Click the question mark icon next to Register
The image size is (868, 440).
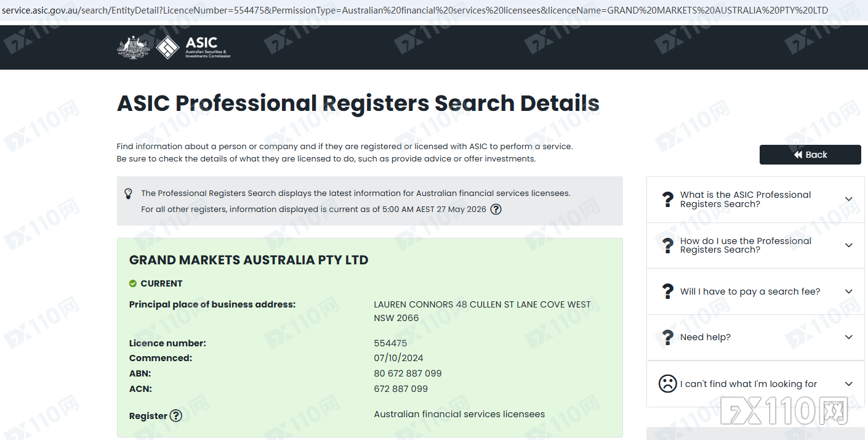(x=176, y=415)
